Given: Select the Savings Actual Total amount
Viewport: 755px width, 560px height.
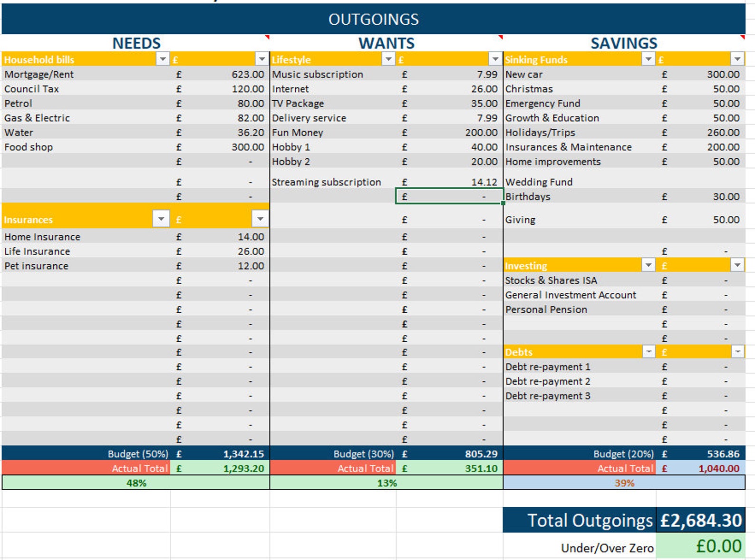Looking at the screenshot, I should (x=701, y=468).
